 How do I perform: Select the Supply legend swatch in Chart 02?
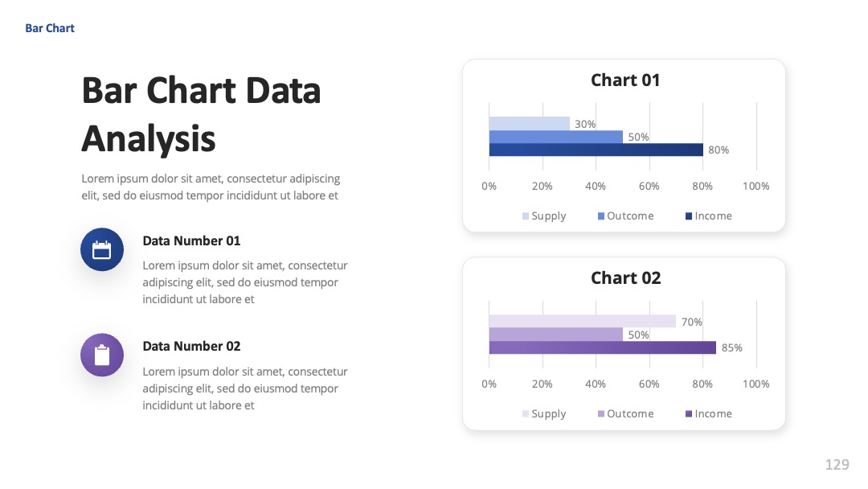tap(526, 413)
